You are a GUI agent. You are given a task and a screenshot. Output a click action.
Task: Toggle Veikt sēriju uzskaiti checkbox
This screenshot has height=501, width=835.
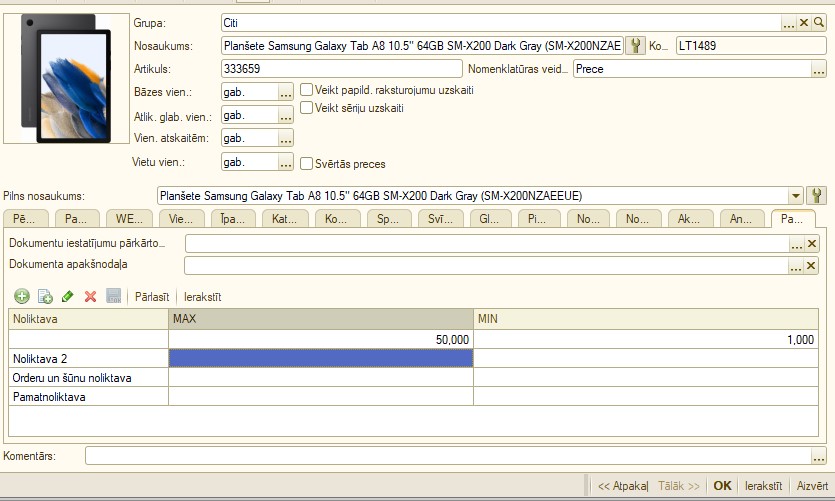pos(307,108)
